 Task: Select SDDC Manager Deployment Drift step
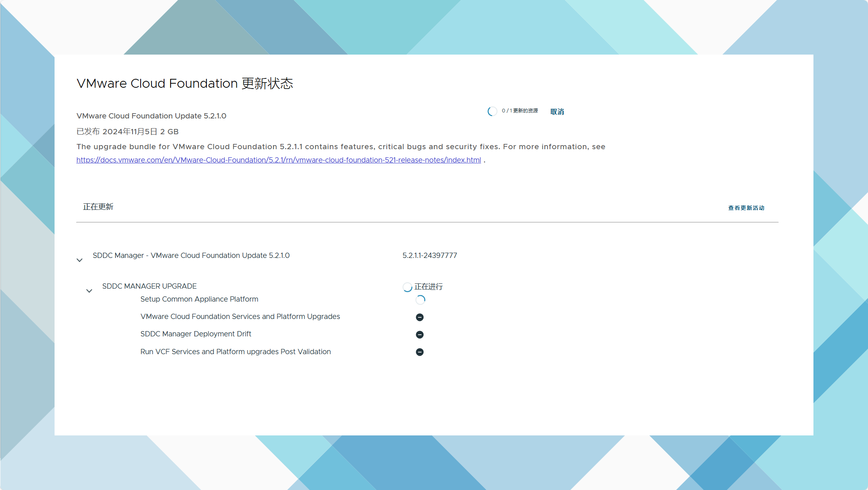pos(196,334)
